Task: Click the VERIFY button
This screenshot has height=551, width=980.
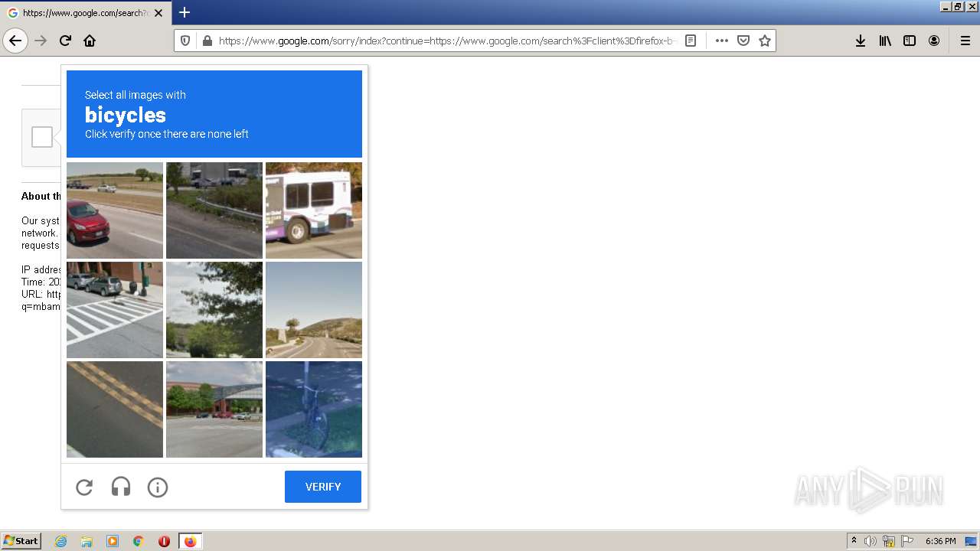Action: (x=323, y=487)
